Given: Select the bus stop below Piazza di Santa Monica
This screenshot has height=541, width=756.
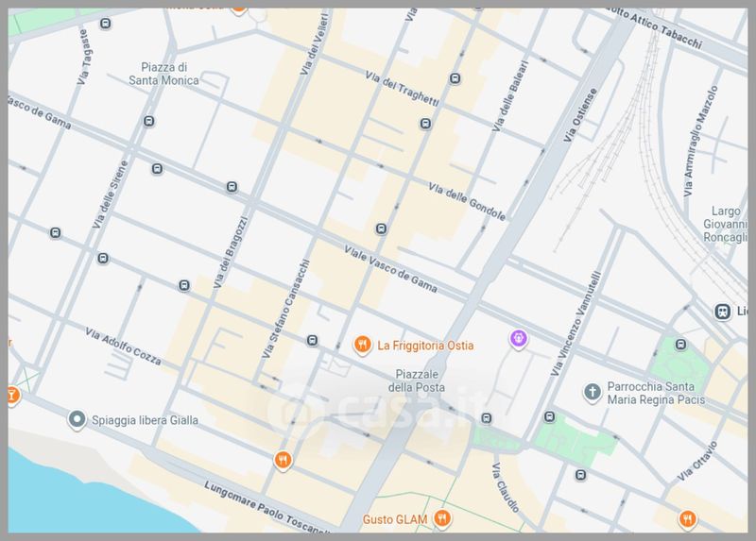Looking at the screenshot, I should pos(149,121).
